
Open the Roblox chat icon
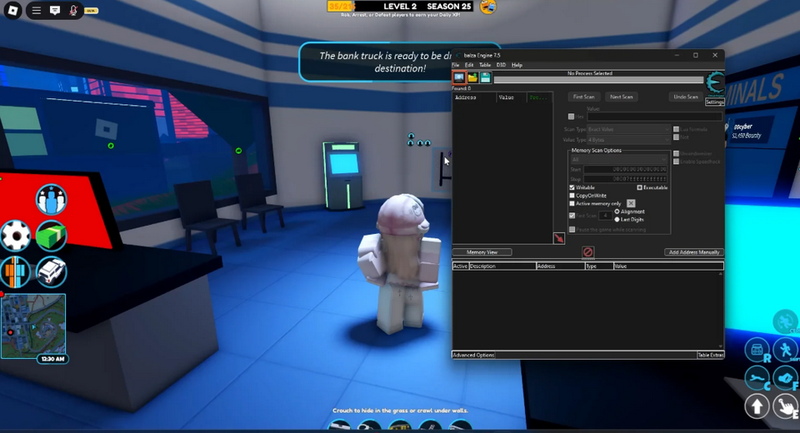click(x=55, y=10)
